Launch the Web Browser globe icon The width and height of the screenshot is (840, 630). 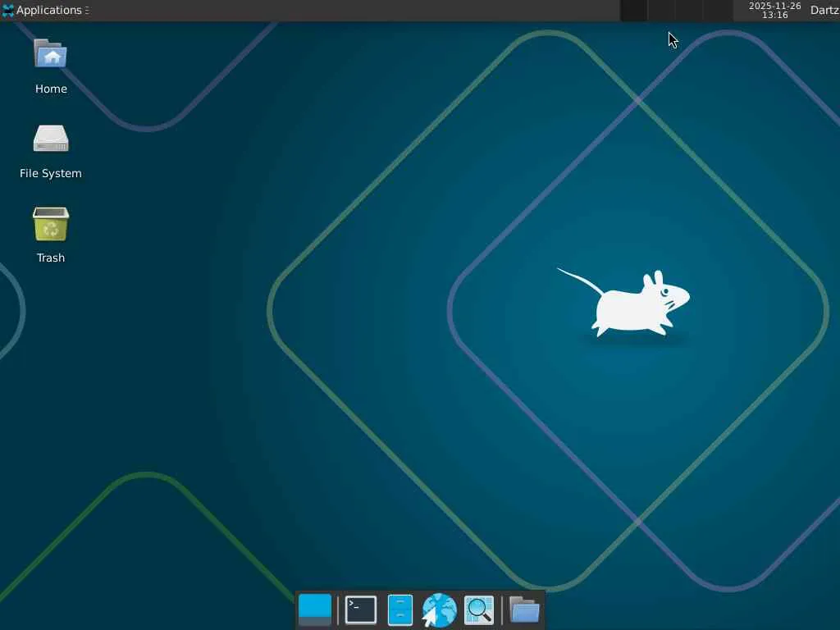tap(440, 609)
